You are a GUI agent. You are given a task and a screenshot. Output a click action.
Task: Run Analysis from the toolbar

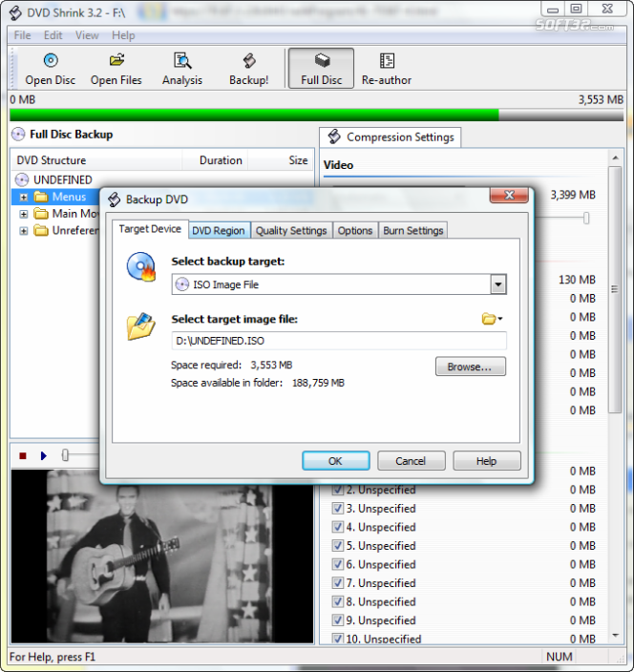[182, 69]
